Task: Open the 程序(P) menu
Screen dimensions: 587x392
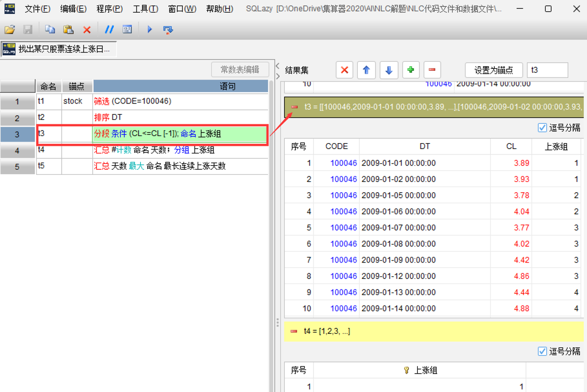Action: click(x=110, y=9)
